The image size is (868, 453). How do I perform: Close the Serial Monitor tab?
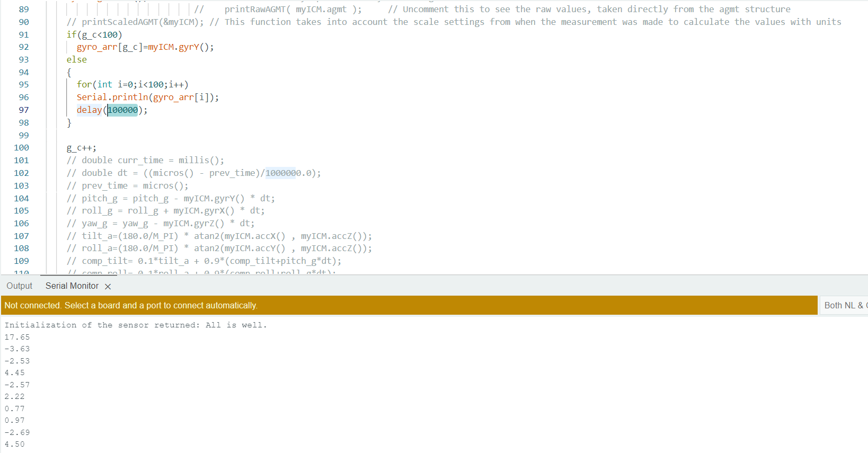(108, 287)
